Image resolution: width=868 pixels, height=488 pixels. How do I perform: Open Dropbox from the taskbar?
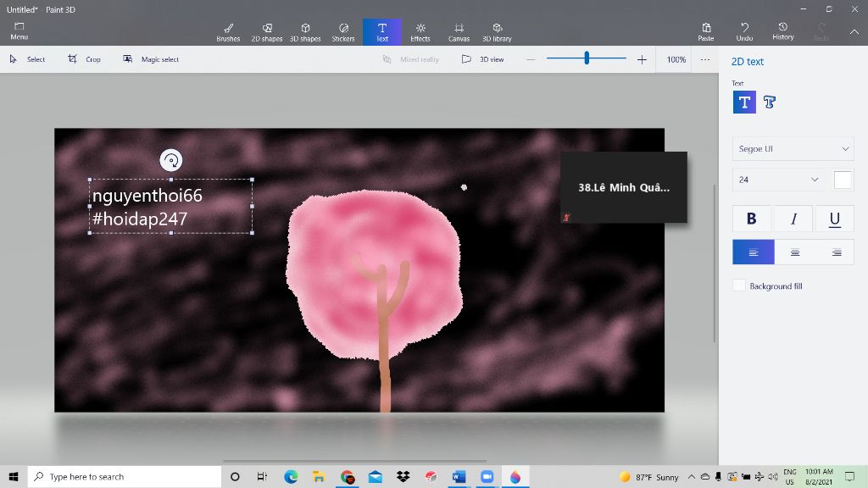tap(403, 476)
